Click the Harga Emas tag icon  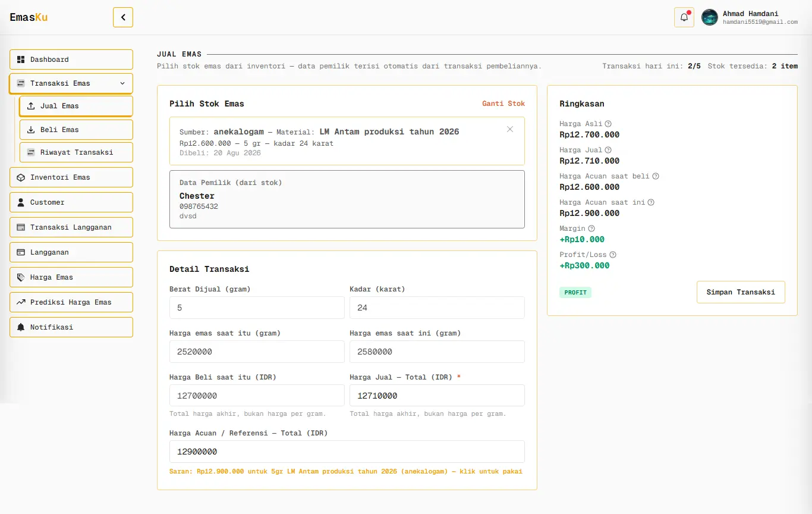point(21,277)
